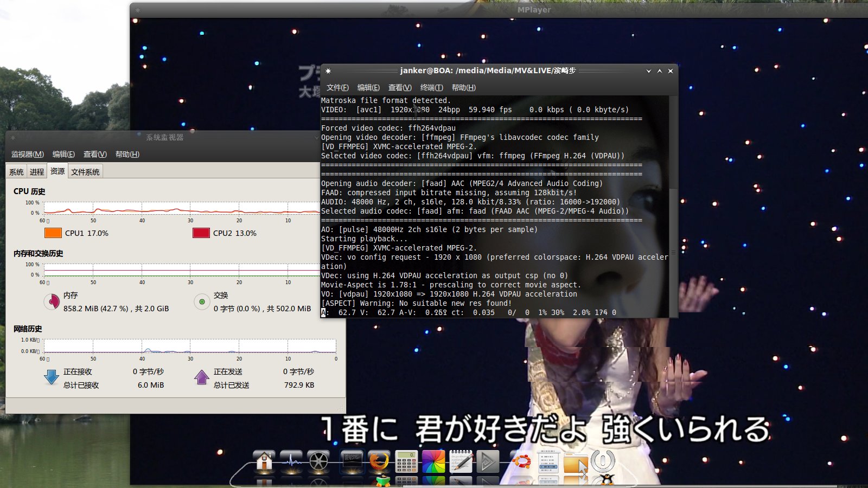Click the CPU2 13.0% label
The width and height of the screenshot is (868, 488).
click(235, 233)
